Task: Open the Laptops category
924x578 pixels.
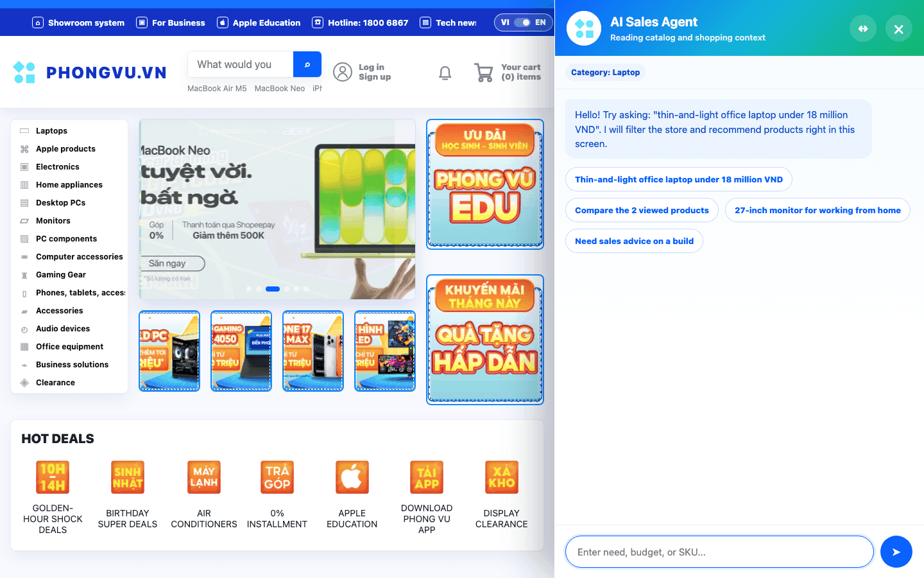Action: click(69, 131)
